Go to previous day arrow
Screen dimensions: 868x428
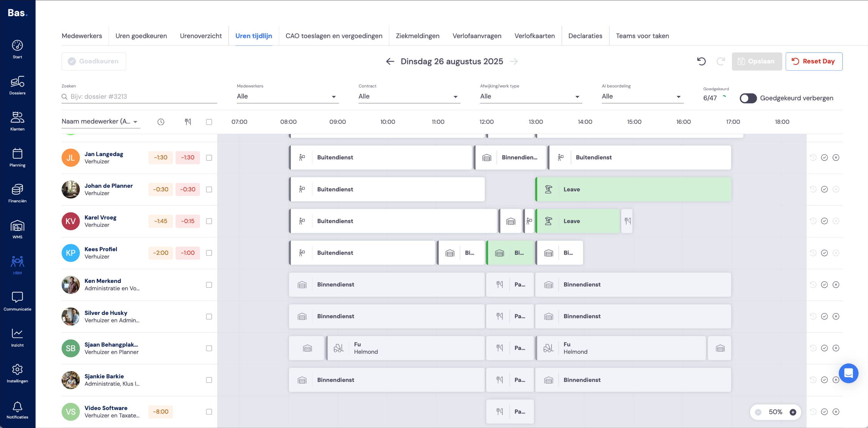click(x=390, y=61)
